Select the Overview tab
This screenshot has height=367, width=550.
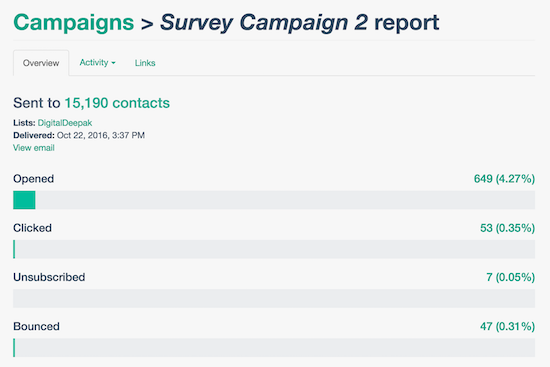coord(41,63)
